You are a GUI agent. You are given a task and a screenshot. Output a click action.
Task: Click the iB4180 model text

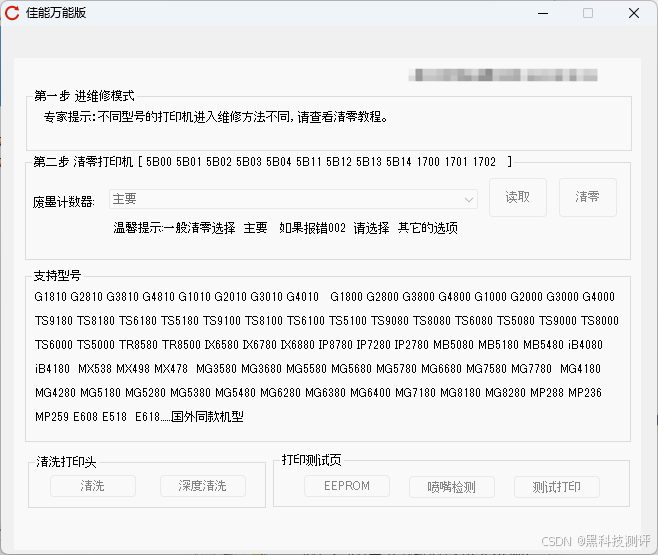tap(52, 369)
